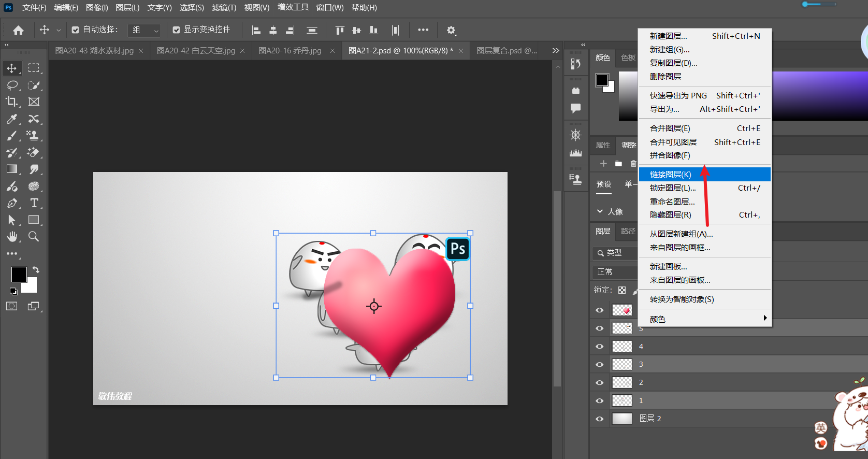Open the settings gear in options bar
Viewport: 868px width, 459px height.
click(x=451, y=31)
